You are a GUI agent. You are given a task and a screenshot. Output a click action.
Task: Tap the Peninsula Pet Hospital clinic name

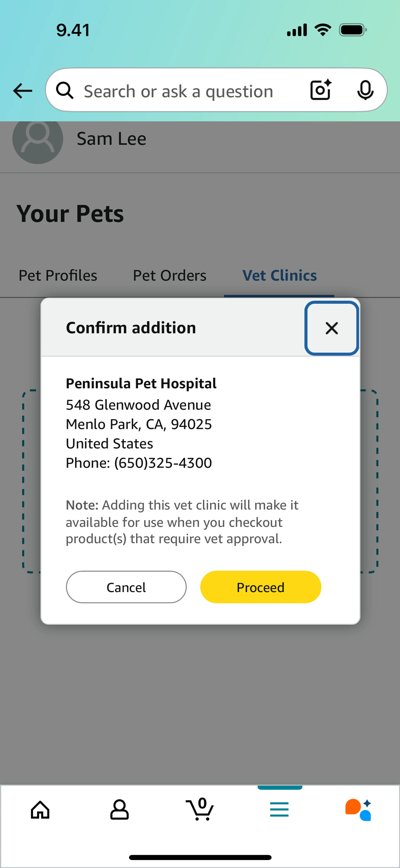pyautogui.click(x=141, y=384)
